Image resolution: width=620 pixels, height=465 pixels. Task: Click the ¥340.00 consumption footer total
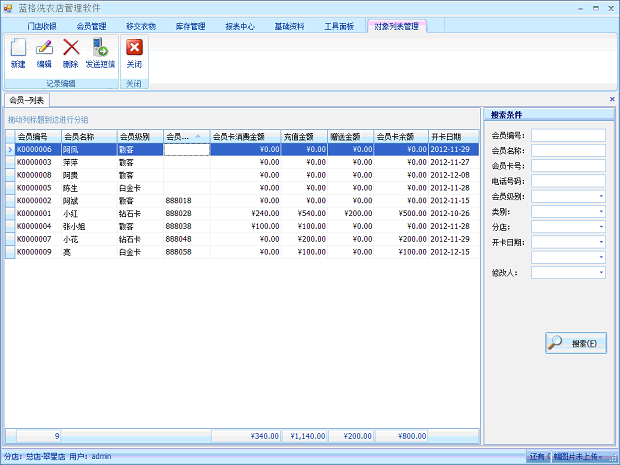[246, 436]
